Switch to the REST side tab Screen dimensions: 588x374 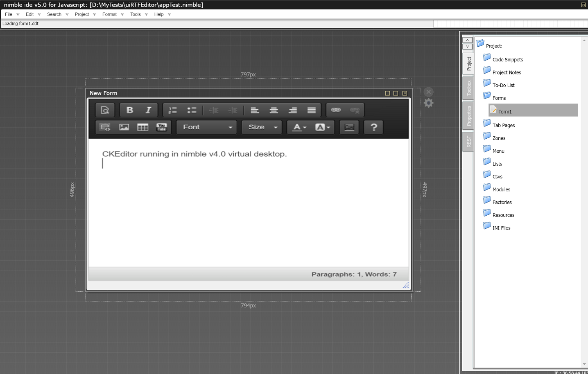pos(468,142)
